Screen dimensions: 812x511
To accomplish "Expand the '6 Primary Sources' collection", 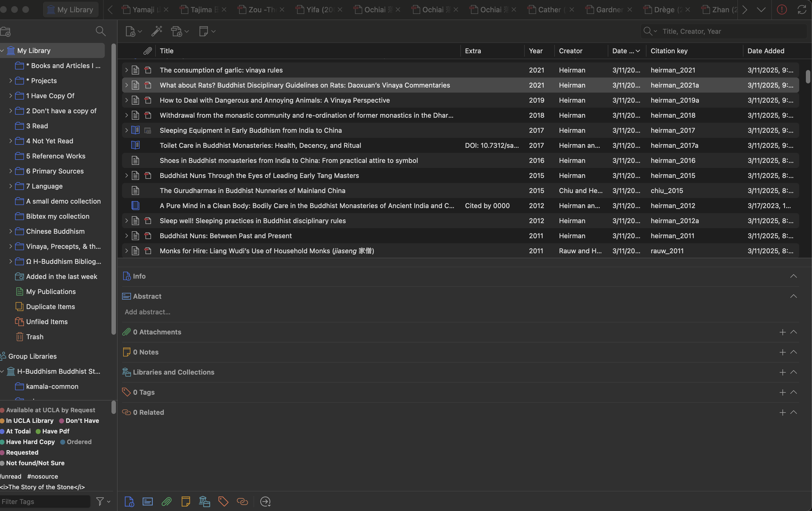I will [11, 171].
